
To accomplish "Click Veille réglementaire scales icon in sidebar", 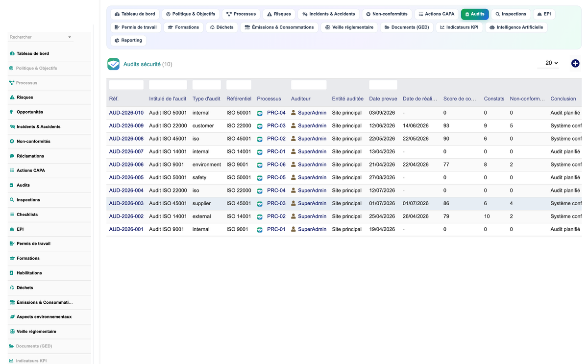I will pyautogui.click(x=12, y=332).
